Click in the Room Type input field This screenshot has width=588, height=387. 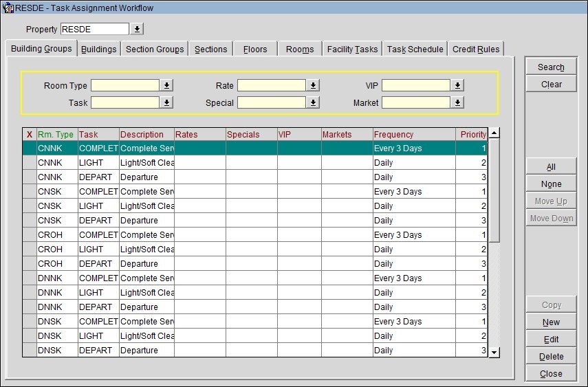click(x=125, y=85)
